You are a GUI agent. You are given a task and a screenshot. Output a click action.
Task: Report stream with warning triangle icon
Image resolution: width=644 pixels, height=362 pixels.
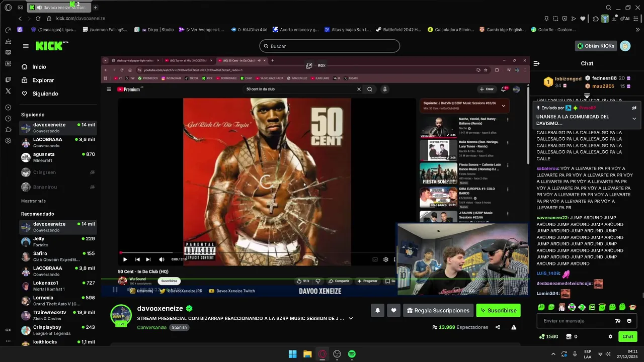tap(514, 327)
